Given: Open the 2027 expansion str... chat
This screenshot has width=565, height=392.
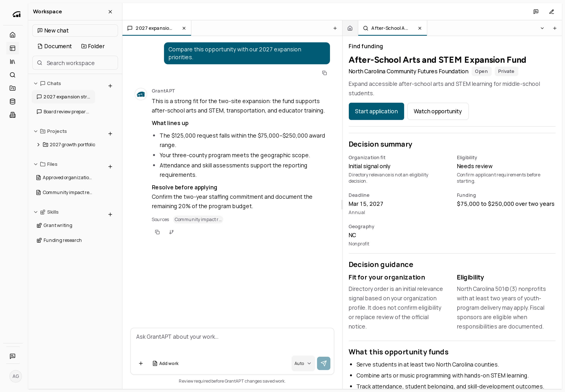Looking at the screenshot, I should point(63,97).
